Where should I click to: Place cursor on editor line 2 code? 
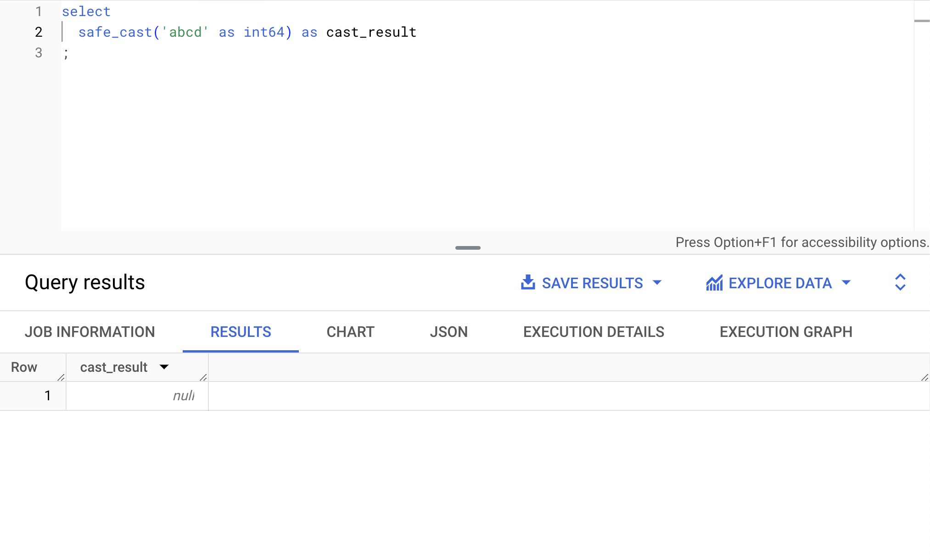point(247,33)
